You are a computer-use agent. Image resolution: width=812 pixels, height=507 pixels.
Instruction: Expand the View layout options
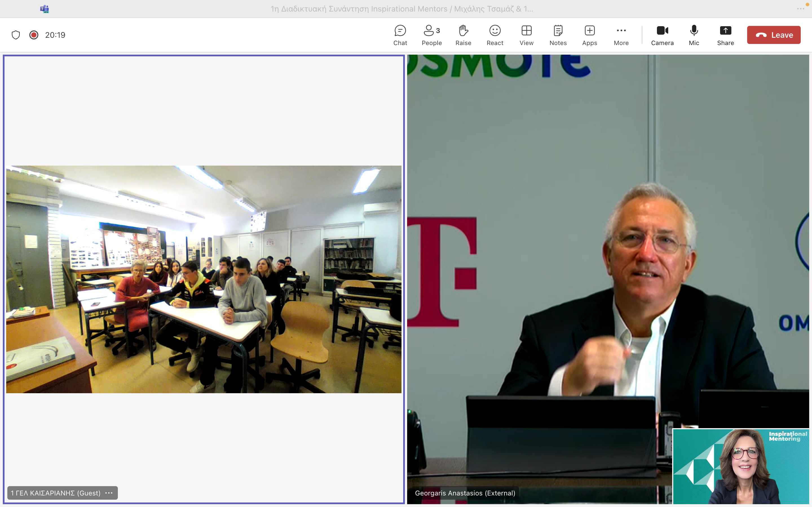click(526, 35)
